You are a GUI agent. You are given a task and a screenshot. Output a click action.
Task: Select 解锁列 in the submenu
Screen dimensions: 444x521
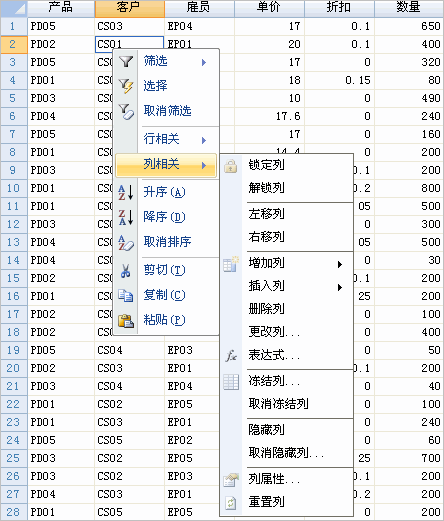pyautogui.click(x=287, y=188)
